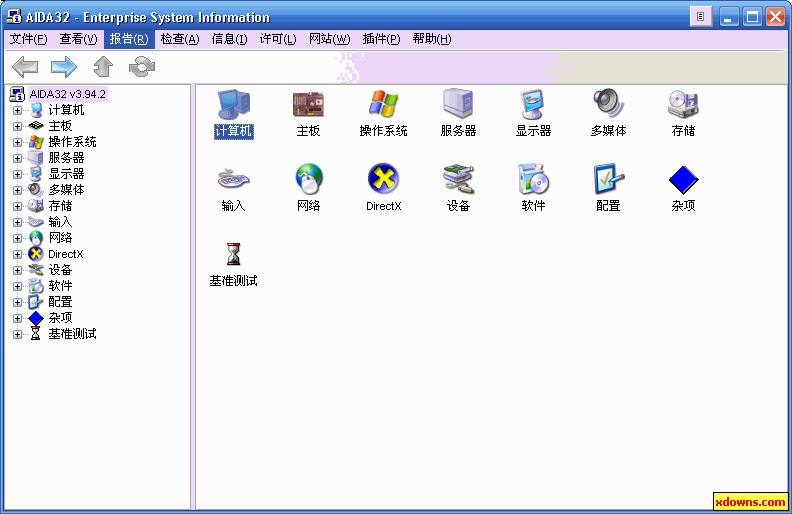Expand the 服务器 tree node
The image size is (792, 514).
(17, 158)
